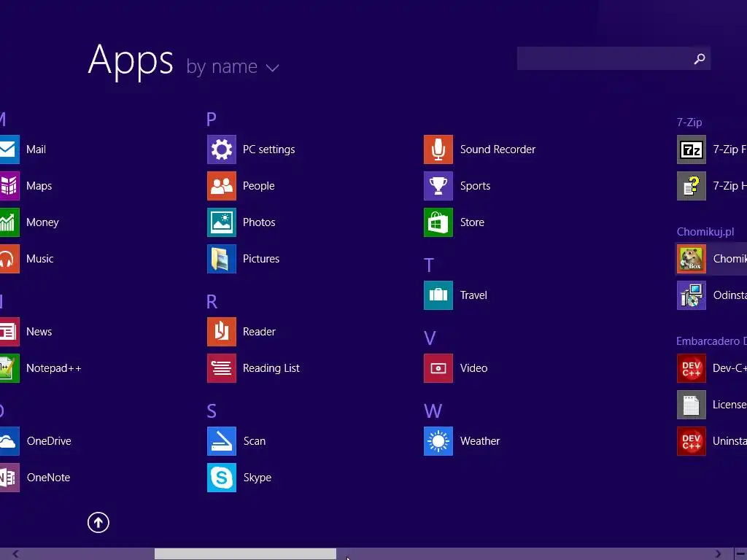Image resolution: width=747 pixels, height=560 pixels.
Task: Open the Mail envelope icon
Action: pyautogui.click(x=9, y=149)
